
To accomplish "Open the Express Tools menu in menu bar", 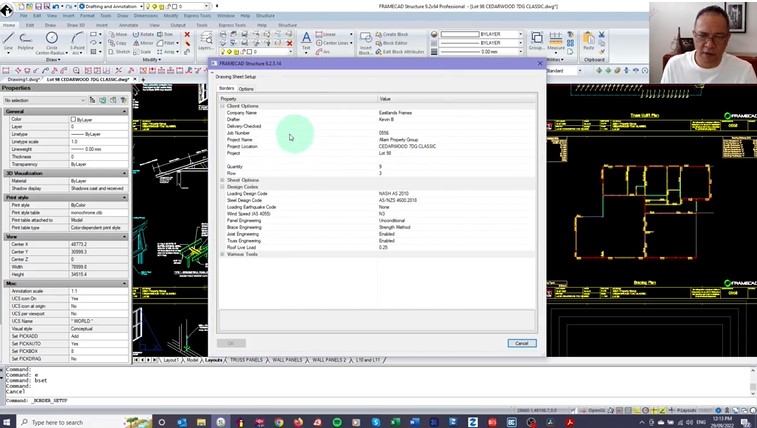I will coord(197,16).
